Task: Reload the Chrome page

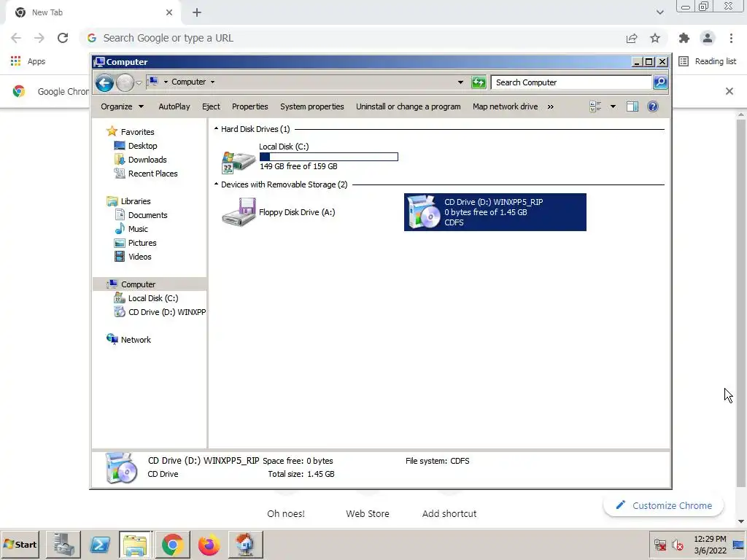Action: pyautogui.click(x=63, y=38)
